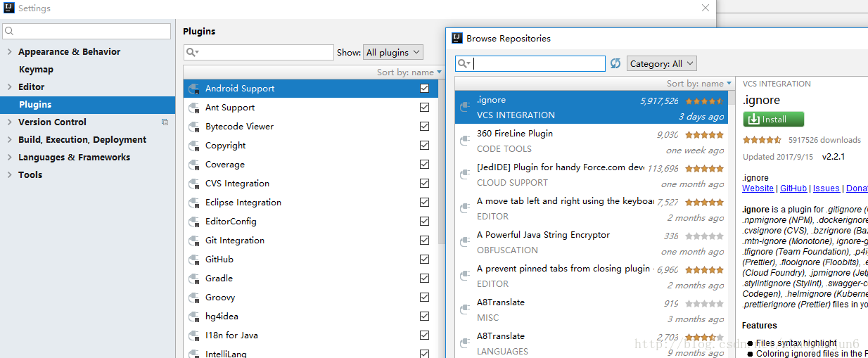868x358 pixels.
Task: Open the .ignore Issues link
Action: point(826,188)
